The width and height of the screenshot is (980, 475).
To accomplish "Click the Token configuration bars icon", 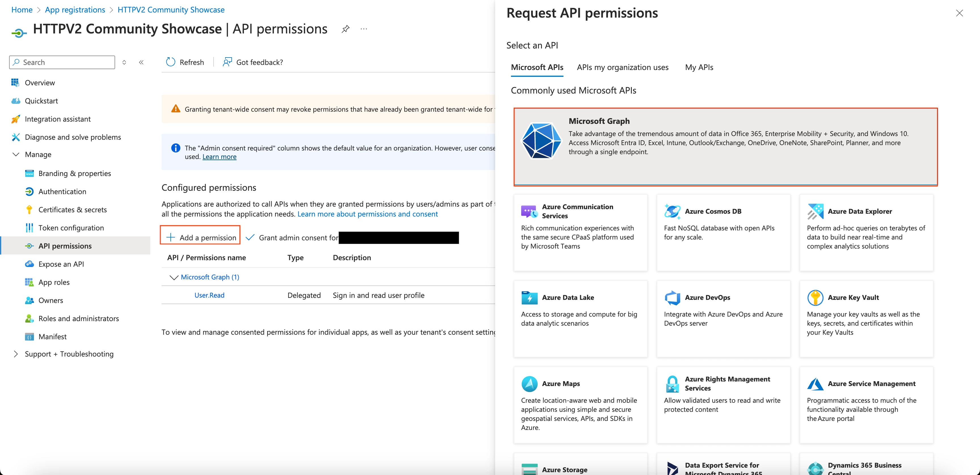I will (29, 228).
